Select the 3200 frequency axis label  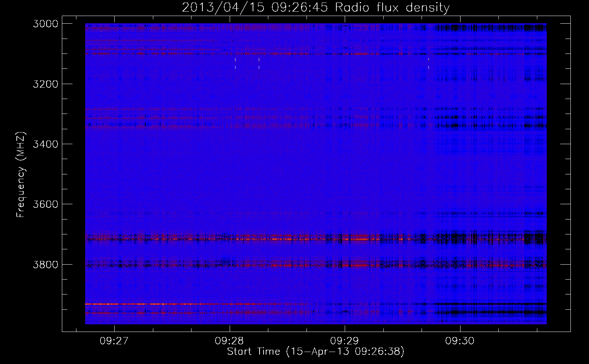coord(45,84)
